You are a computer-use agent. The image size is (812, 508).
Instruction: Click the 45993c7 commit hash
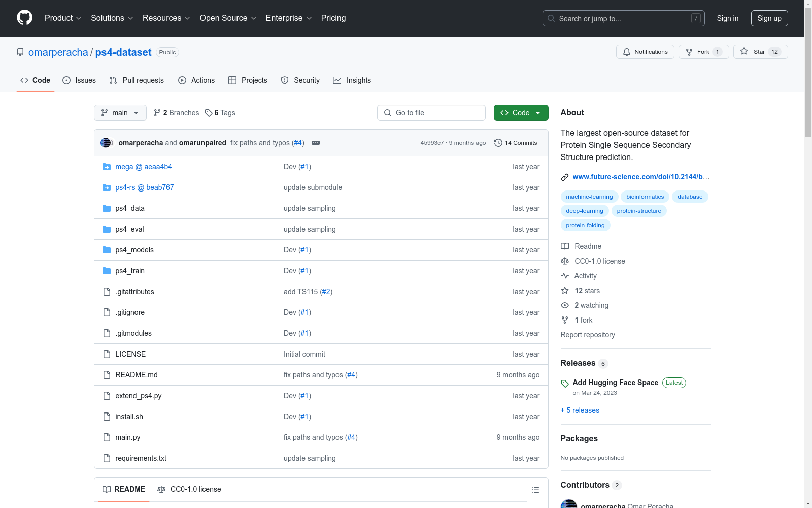point(432,143)
